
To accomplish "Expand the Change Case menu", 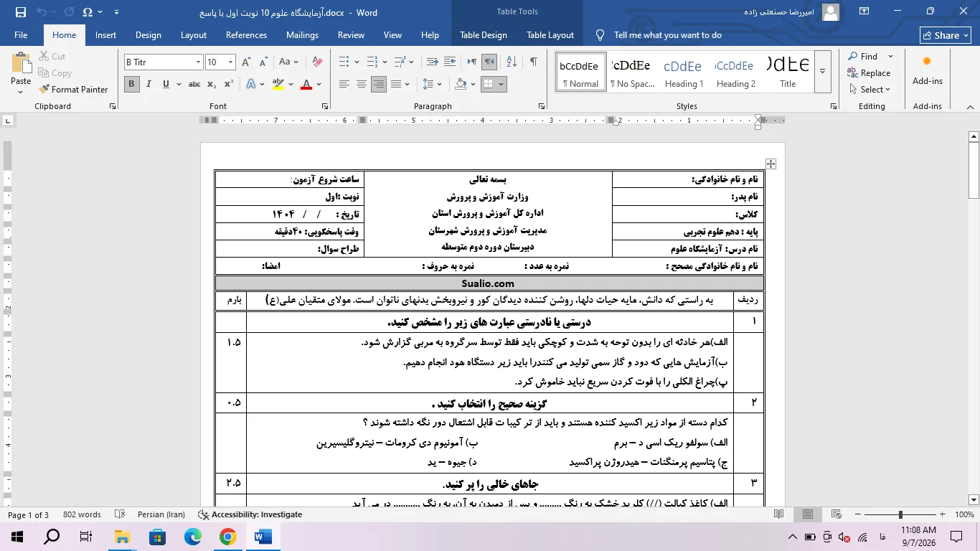I will (x=296, y=62).
